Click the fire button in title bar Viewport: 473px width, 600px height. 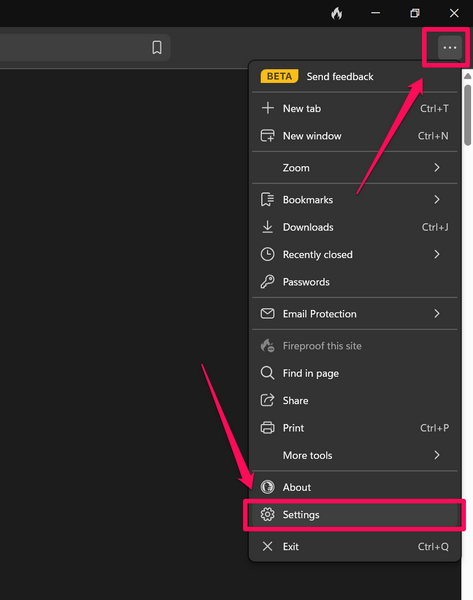click(336, 13)
